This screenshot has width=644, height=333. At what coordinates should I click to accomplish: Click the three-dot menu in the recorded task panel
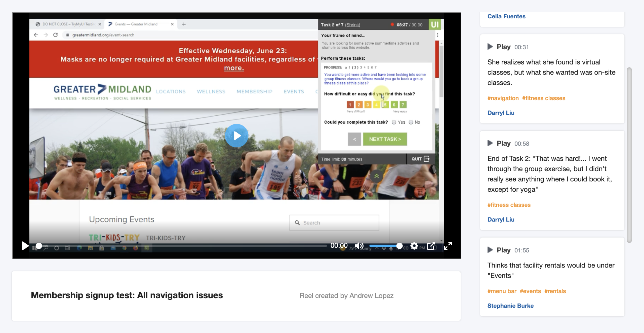click(437, 35)
